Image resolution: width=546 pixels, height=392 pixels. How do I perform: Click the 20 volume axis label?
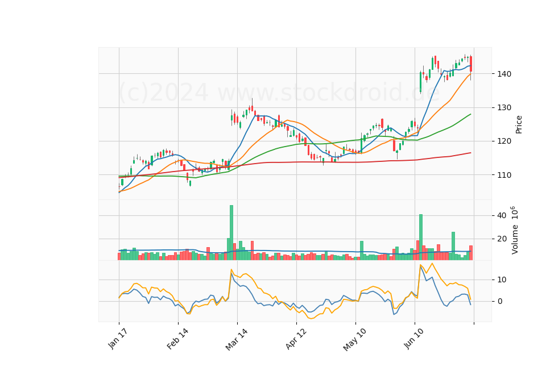tap(502, 239)
